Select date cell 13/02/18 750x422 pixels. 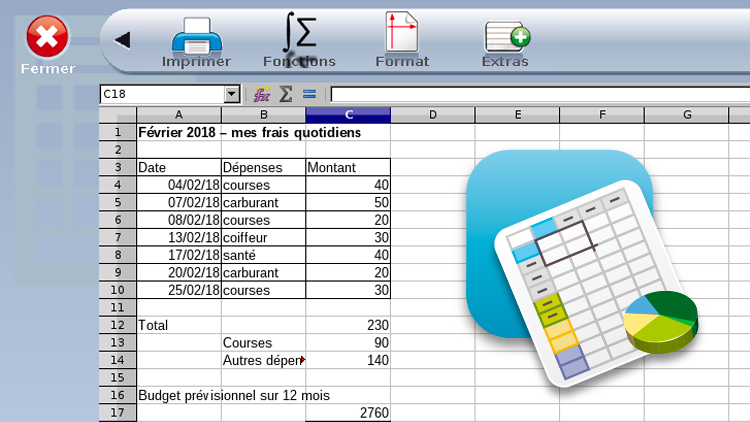179,237
